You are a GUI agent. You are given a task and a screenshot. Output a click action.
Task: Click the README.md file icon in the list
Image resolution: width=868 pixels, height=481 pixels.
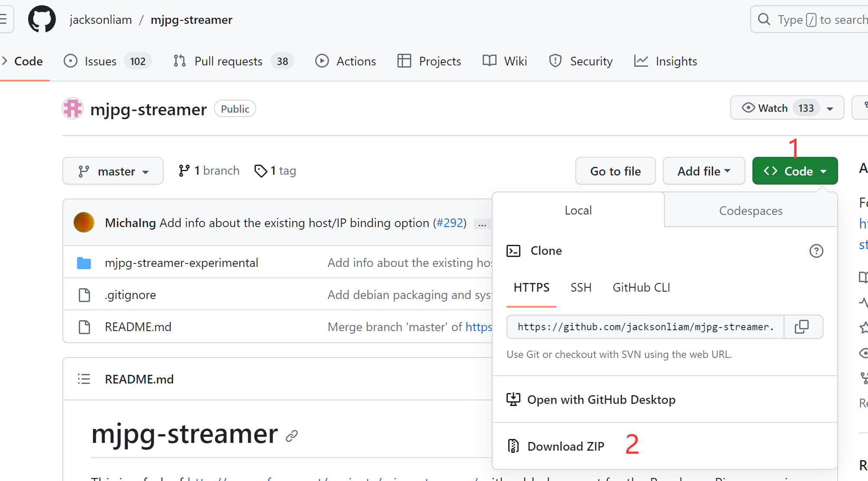pos(84,327)
